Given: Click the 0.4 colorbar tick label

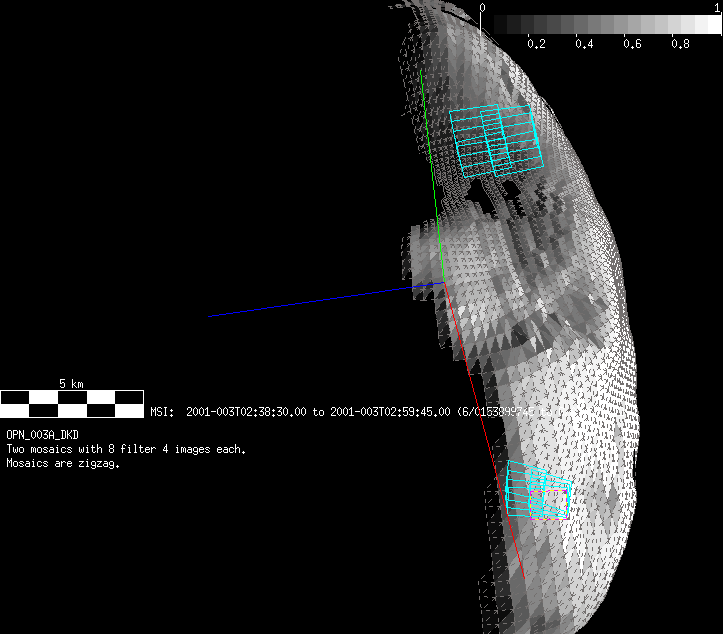Looking at the screenshot, I should [584, 45].
